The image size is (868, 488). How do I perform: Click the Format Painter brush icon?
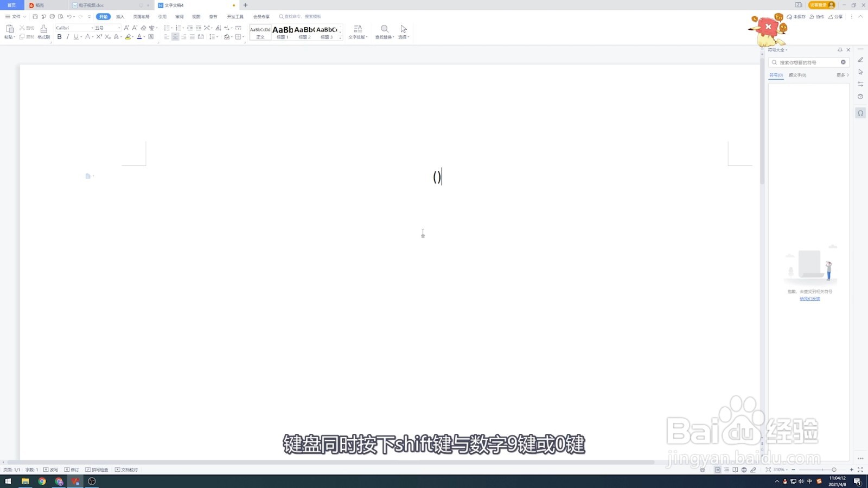pyautogui.click(x=43, y=29)
